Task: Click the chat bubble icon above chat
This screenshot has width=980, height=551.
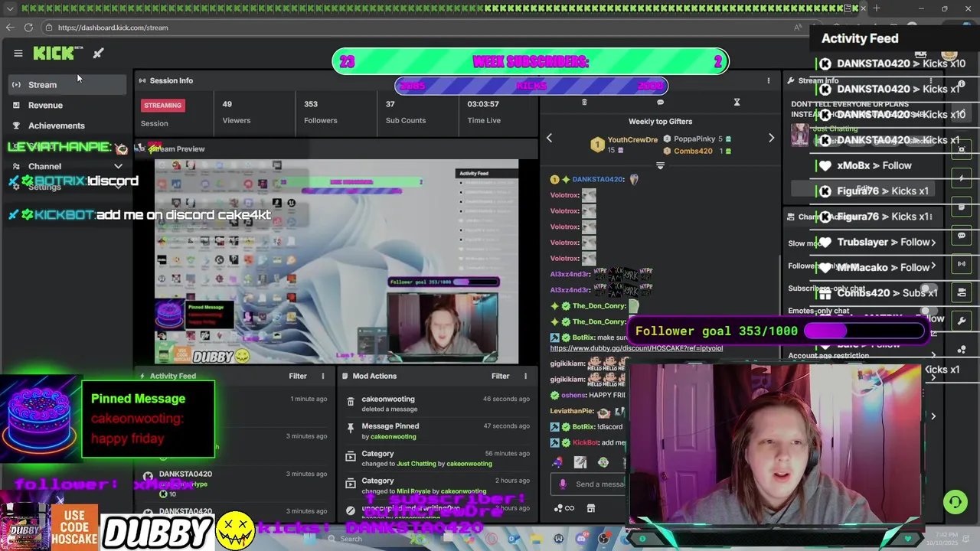Action: tap(660, 103)
